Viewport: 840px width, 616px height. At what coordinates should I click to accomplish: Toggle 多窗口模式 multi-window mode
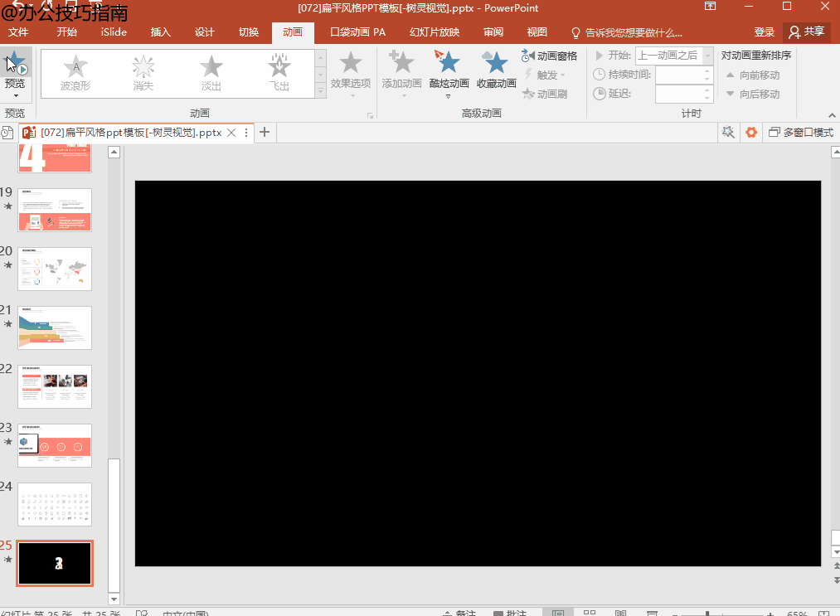(x=801, y=132)
